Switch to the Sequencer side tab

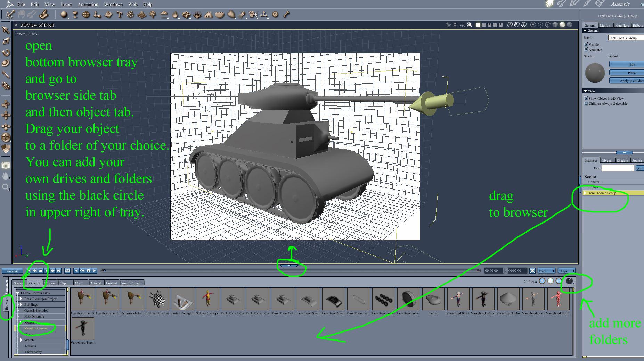(x=7, y=286)
